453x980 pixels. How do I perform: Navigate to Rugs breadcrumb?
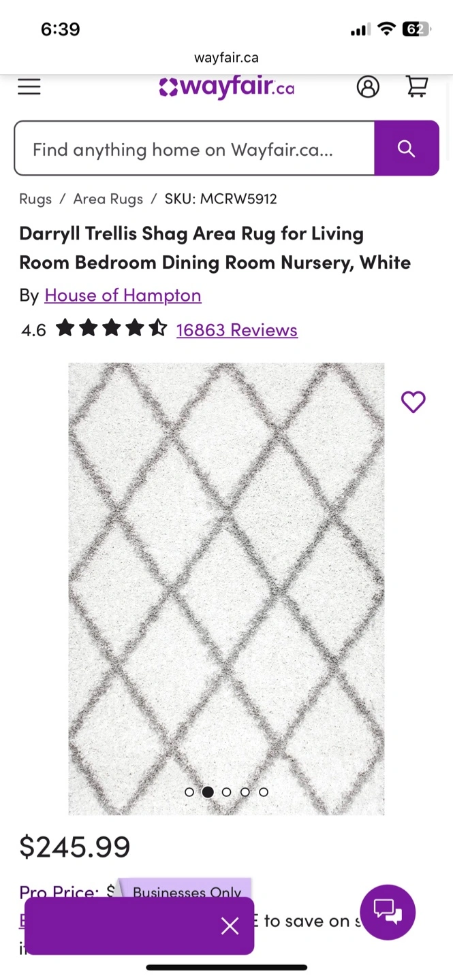tap(35, 199)
